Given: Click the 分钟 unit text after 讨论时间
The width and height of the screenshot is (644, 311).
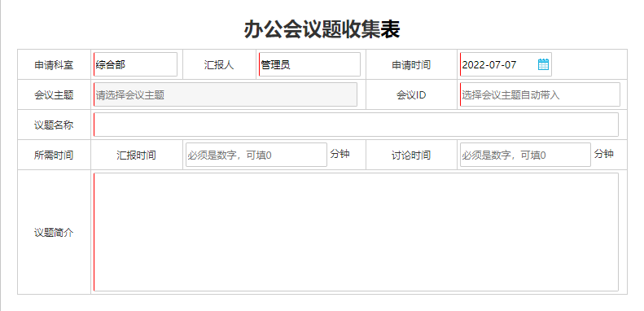Looking at the screenshot, I should 604,154.
